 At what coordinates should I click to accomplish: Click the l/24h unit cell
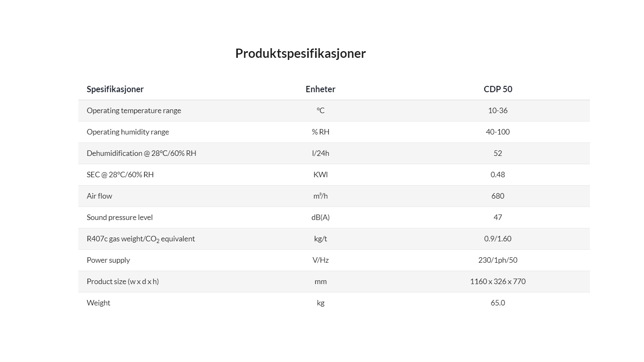pos(320,153)
